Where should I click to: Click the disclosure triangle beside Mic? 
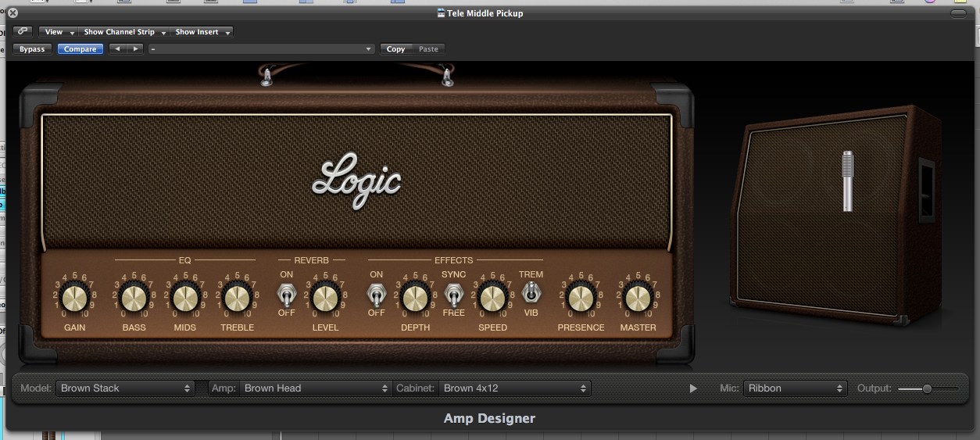[693, 388]
